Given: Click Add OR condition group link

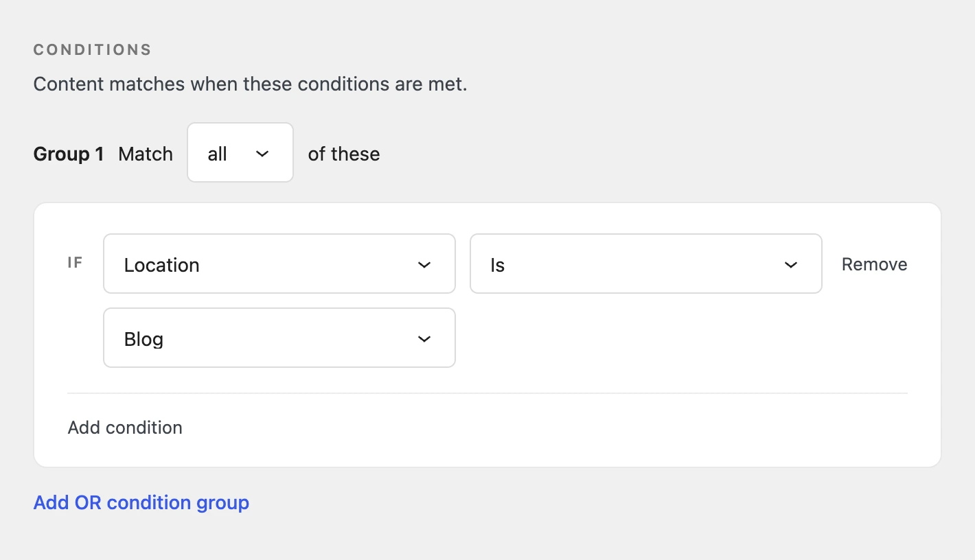Looking at the screenshot, I should (x=141, y=502).
